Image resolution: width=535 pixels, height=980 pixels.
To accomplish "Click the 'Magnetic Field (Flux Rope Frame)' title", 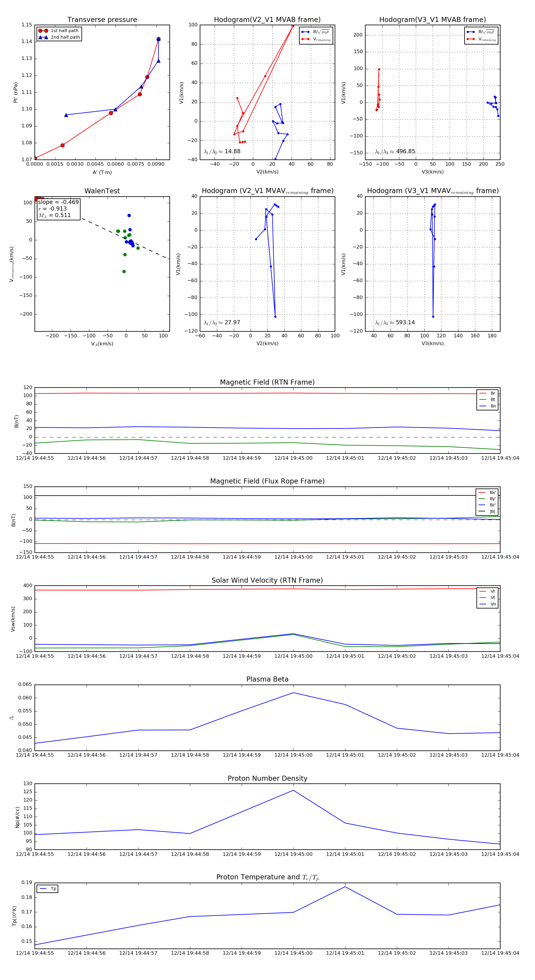I will (x=267, y=481).
